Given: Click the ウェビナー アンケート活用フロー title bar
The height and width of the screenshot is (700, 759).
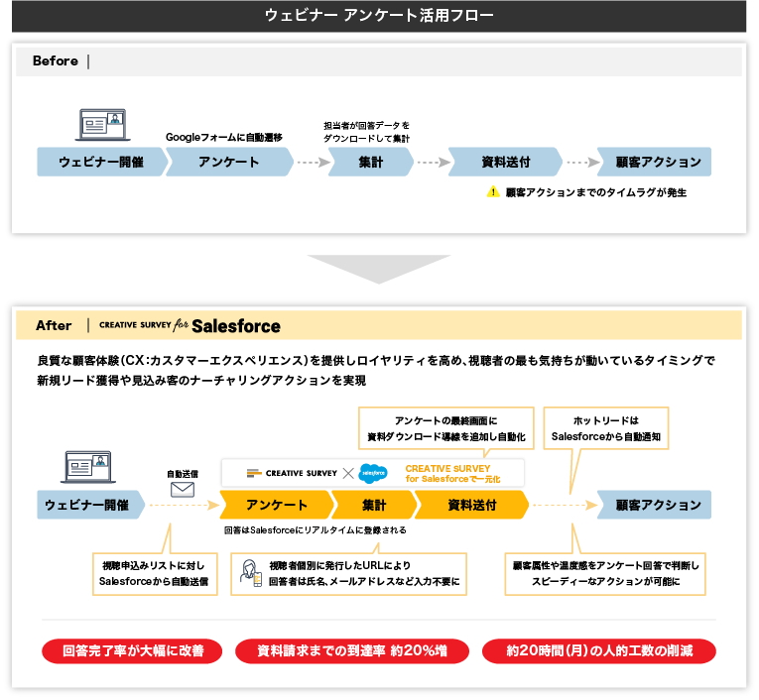Looking at the screenshot, I should tap(379, 16).
